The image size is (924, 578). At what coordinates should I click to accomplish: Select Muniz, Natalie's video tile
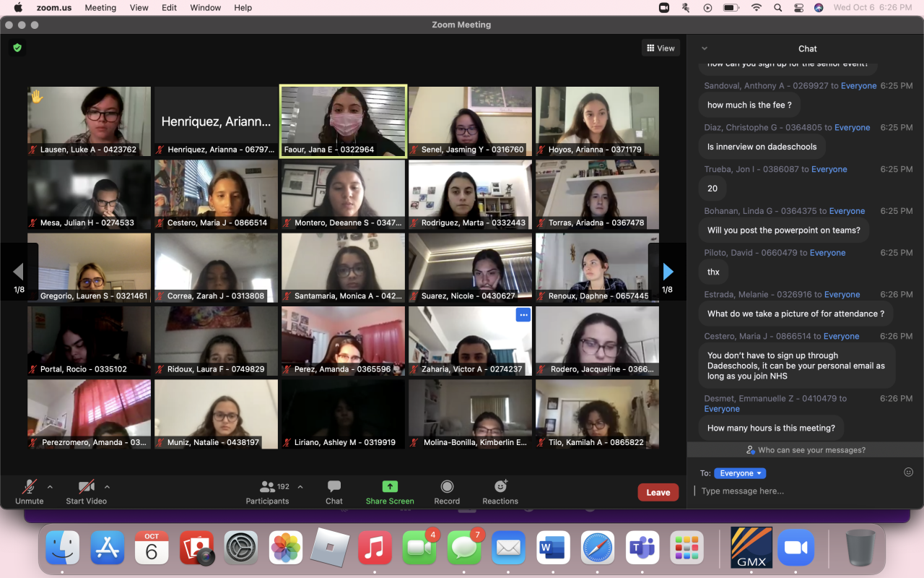click(216, 414)
